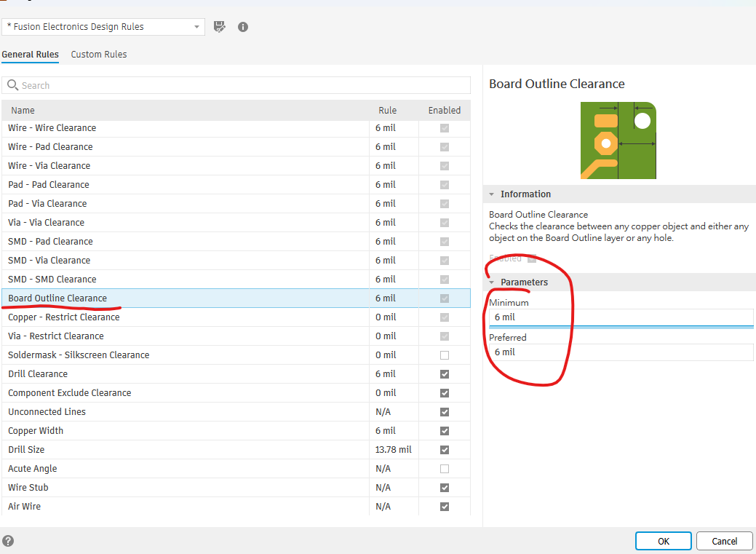756x554 pixels.
Task: Click the Board Outline Clearance preview image
Action: [618, 141]
